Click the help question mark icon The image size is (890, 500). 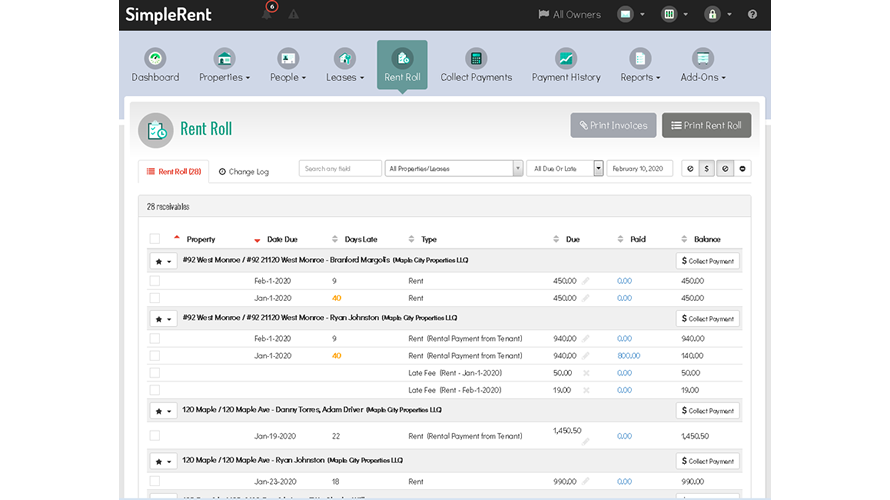[752, 14]
